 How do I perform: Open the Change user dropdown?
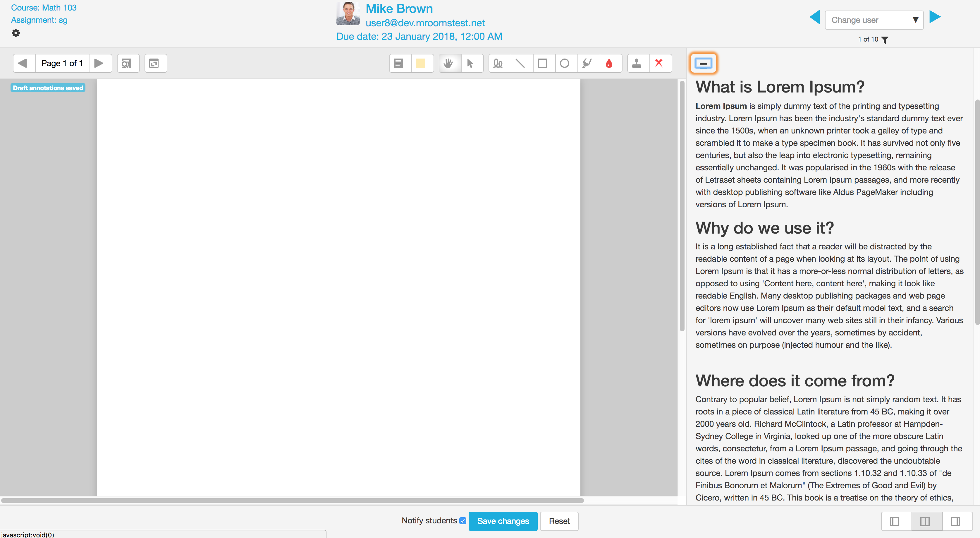pyautogui.click(x=874, y=20)
